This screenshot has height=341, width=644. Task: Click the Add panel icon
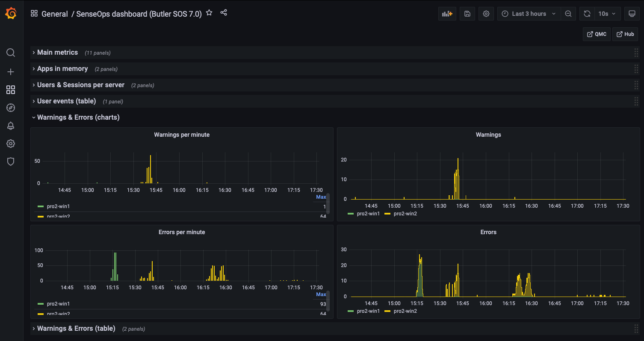click(447, 14)
